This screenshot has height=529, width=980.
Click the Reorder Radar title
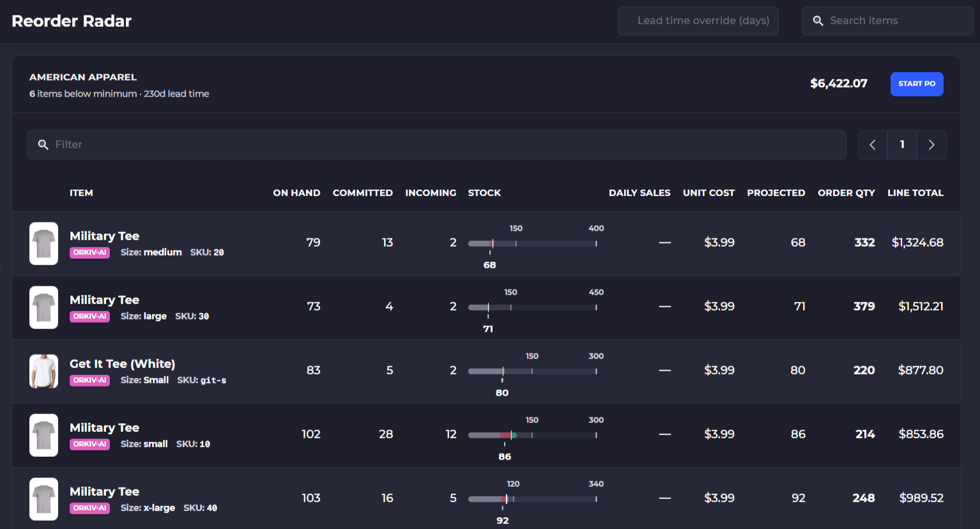(72, 21)
